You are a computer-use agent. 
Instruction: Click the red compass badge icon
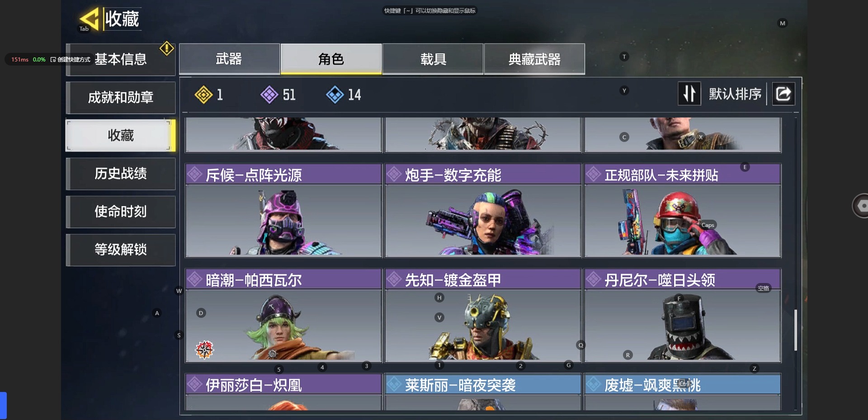coord(204,349)
